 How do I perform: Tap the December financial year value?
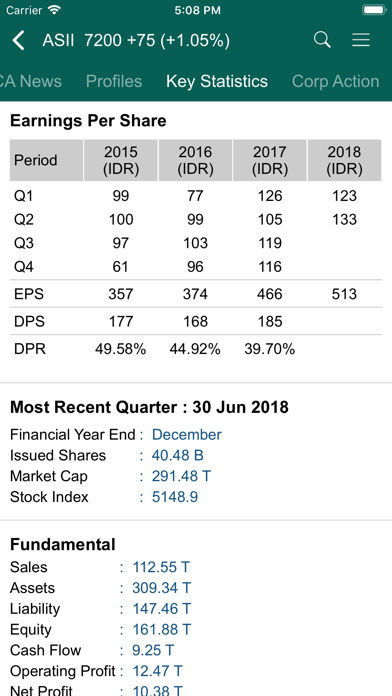pyautogui.click(x=186, y=435)
